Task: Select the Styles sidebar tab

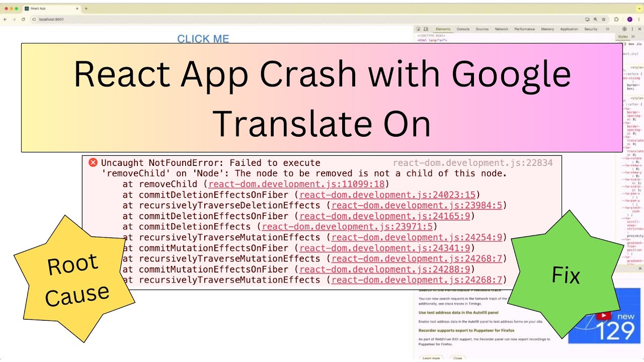Action: point(623,36)
